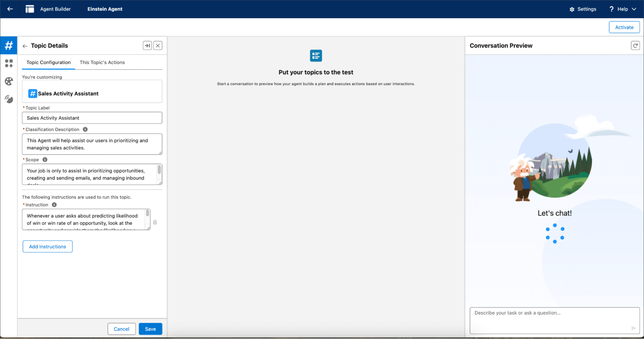Click the Conversation Preview heading
Image resolution: width=644 pixels, height=339 pixels.
click(501, 46)
